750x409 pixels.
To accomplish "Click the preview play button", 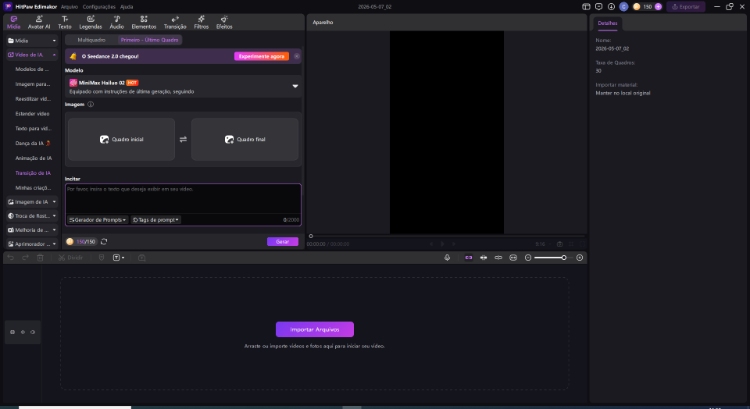I will click(442, 244).
